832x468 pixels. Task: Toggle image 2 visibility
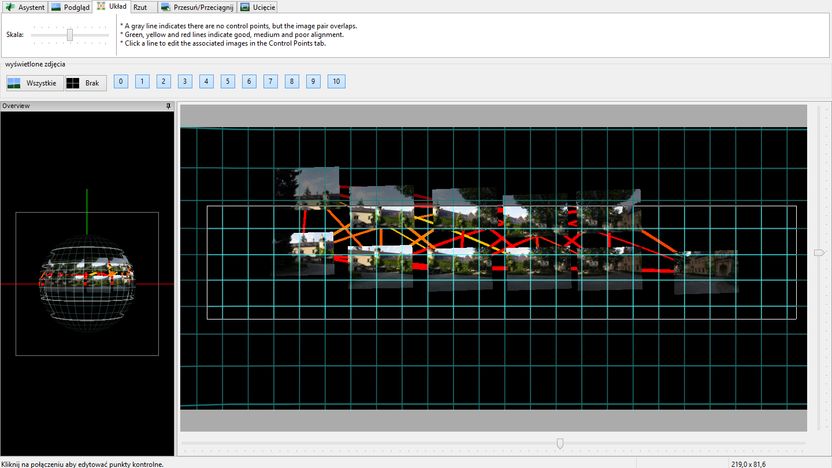click(163, 81)
